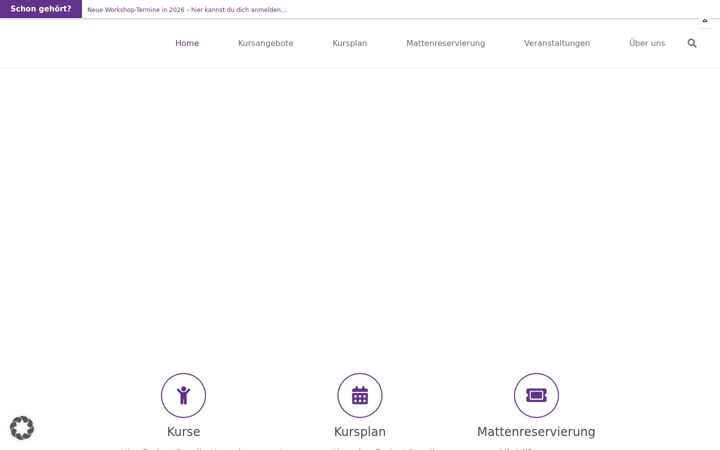The image size is (720, 450).
Task: Click the Mattenreservierung heading below the ticket
Action: point(536,432)
